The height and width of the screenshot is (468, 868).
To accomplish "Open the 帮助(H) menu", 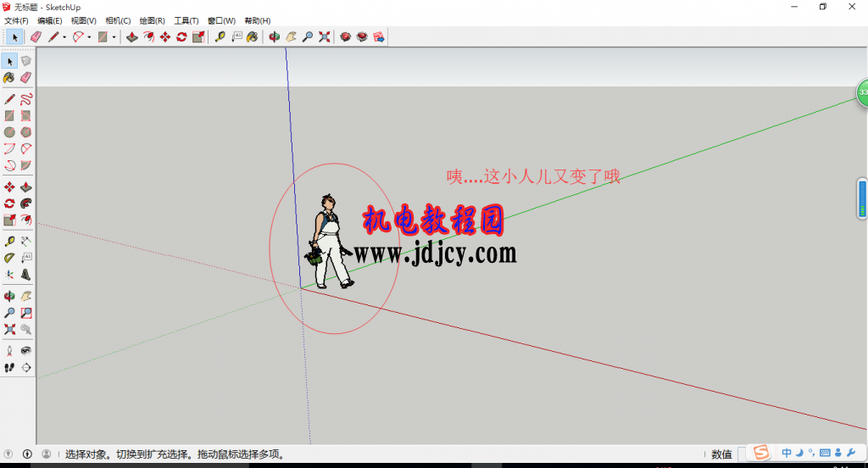I will click(258, 20).
